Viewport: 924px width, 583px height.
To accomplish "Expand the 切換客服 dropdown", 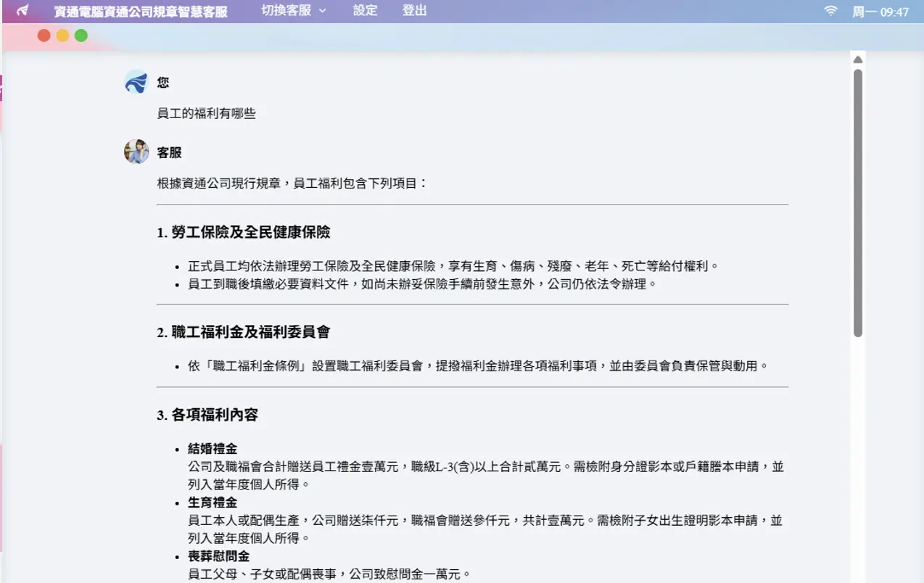I will pos(294,11).
